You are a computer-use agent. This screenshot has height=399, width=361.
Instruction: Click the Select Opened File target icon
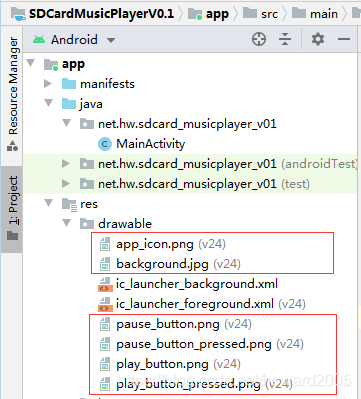259,39
